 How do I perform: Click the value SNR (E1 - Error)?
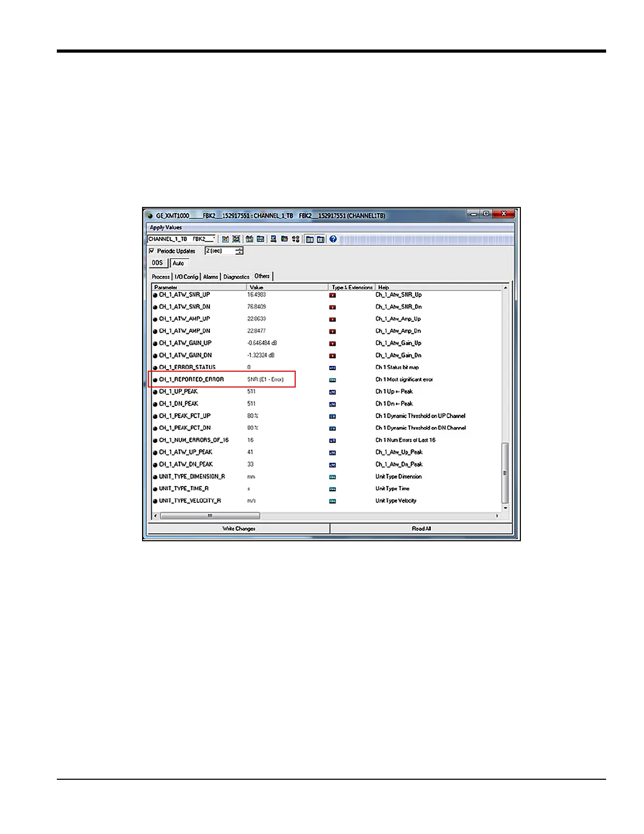(266, 380)
